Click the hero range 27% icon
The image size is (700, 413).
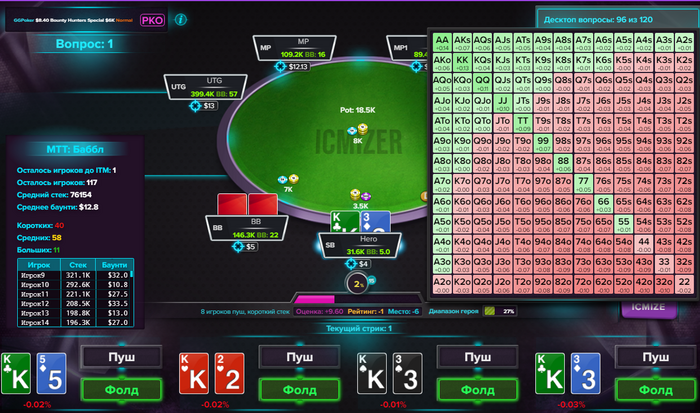[490, 311]
